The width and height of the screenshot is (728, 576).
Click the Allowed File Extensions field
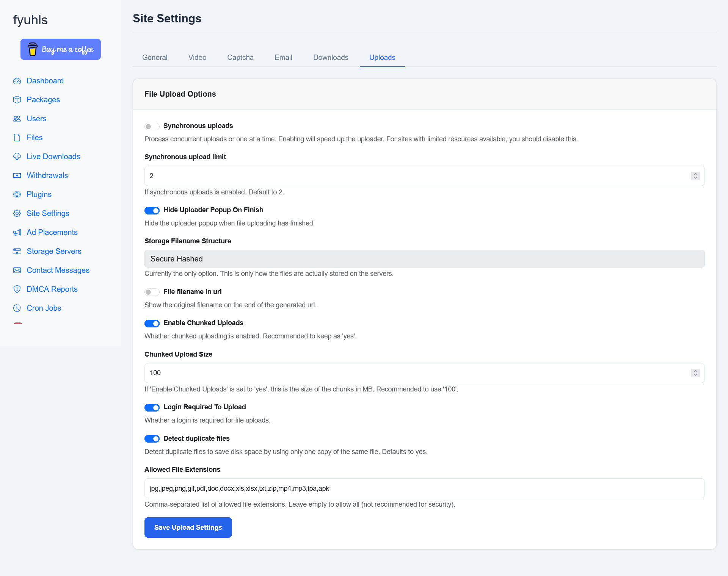pyautogui.click(x=424, y=488)
